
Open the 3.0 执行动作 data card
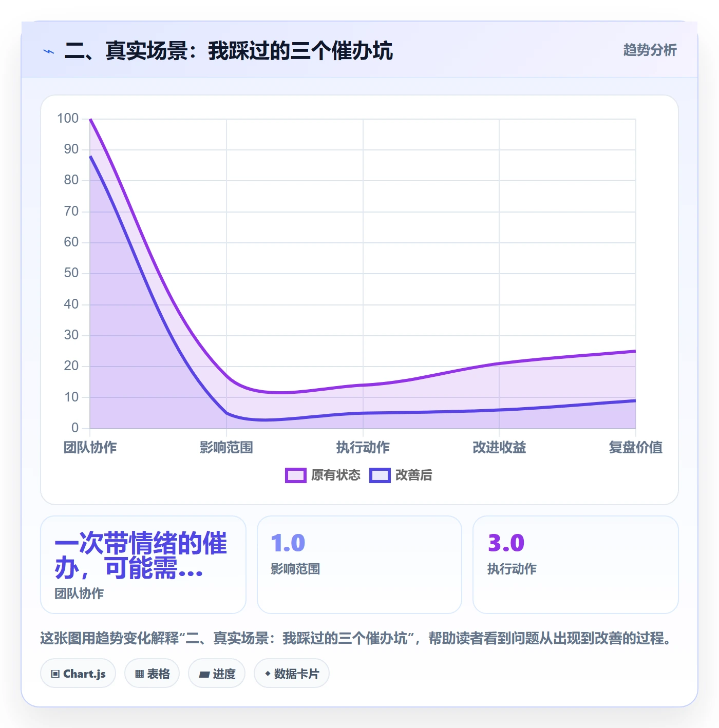576,565
